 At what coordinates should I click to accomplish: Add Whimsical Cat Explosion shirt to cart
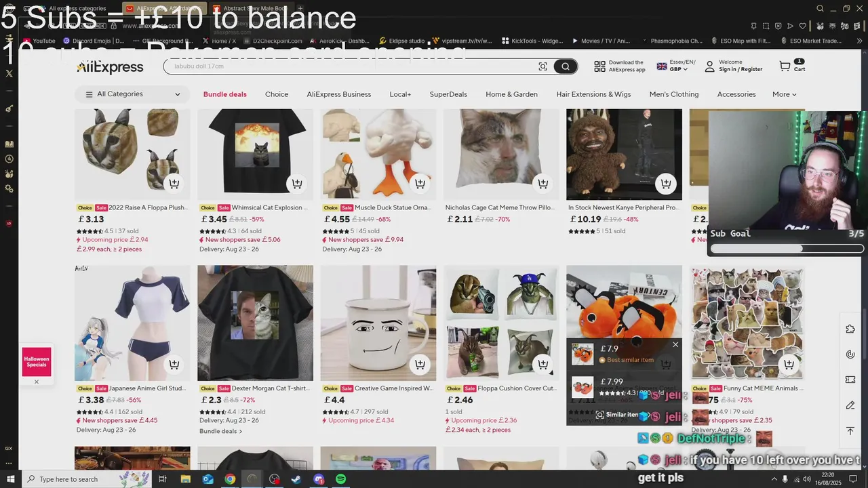[x=297, y=184]
